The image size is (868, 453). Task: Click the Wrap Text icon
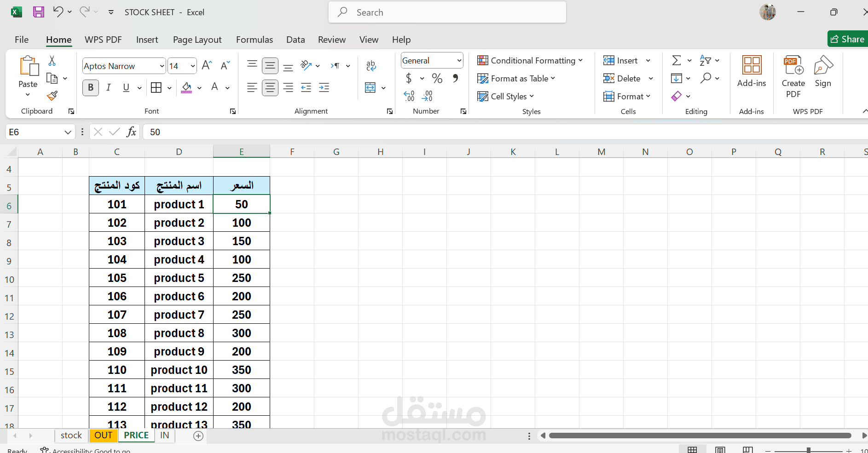[371, 65]
